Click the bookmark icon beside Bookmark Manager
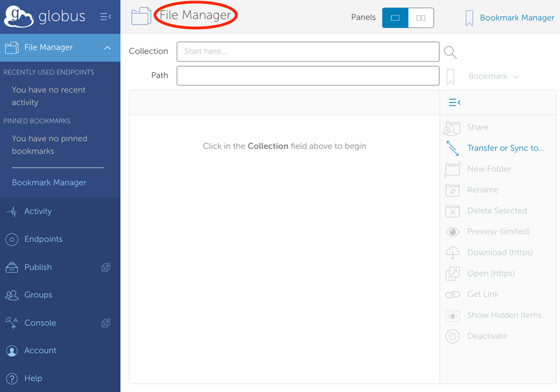The height and width of the screenshot is (392, 560). 469,18
